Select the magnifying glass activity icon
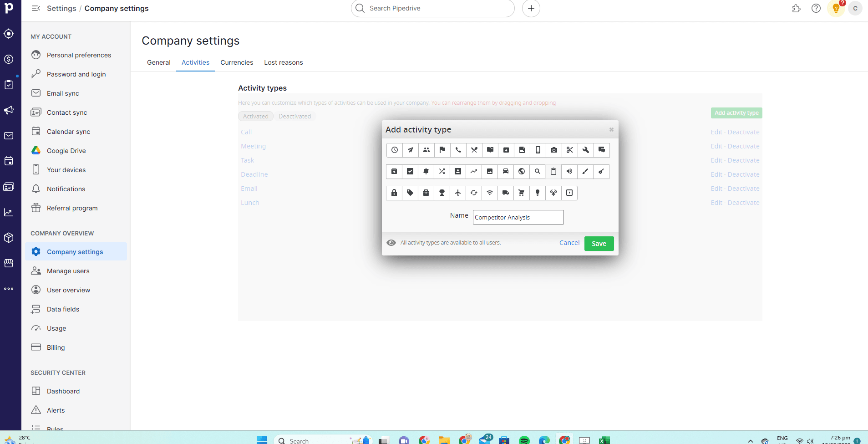 (x=538, y=171)
